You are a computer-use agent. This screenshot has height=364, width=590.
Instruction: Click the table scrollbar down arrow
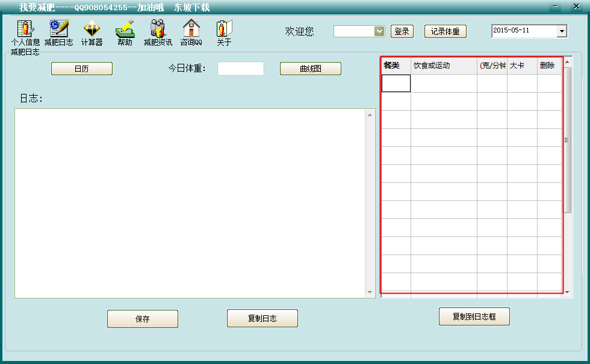567,292
